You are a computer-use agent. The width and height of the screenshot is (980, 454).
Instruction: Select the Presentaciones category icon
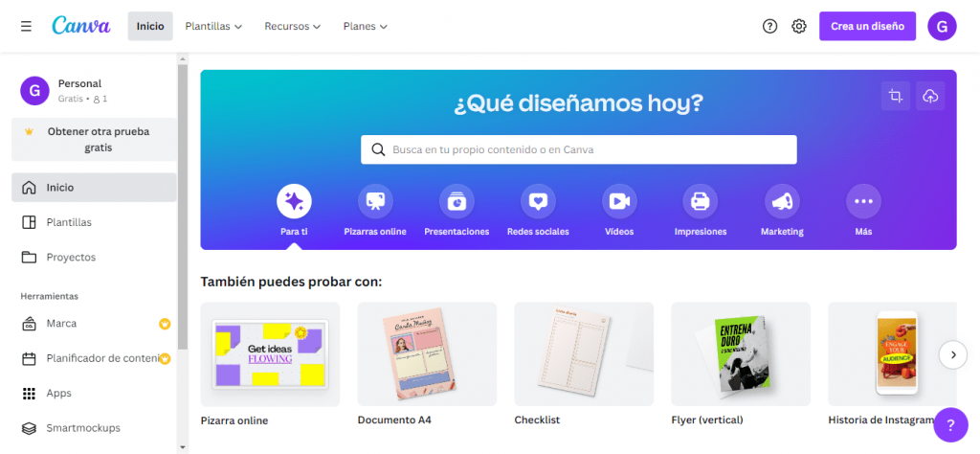click(x=457, y=201)
